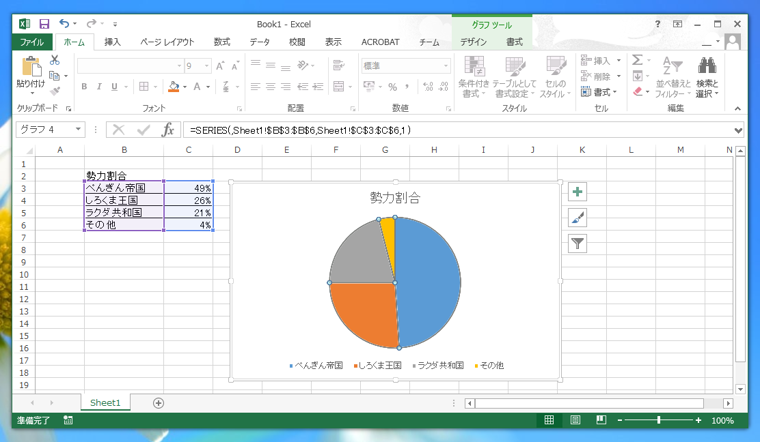Image resolution: width=760 pixels, height=442 pixels.
Task: Click the Undo arrow icon
Action: click(64, 23)
